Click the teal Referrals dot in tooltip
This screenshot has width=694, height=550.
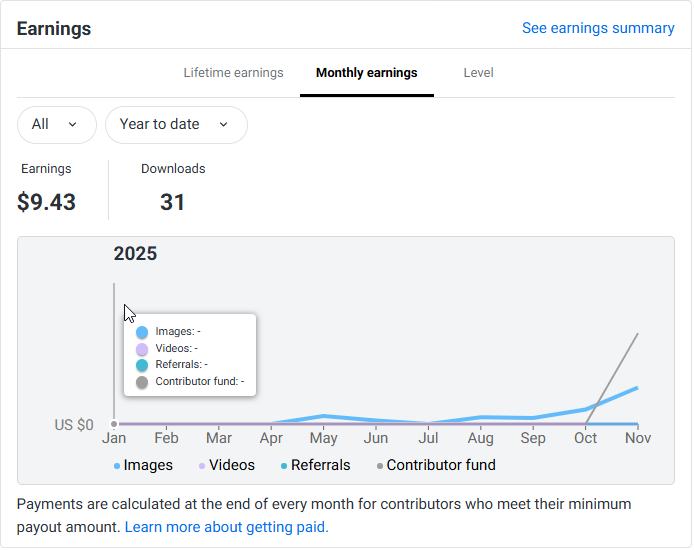click(142, 366)
